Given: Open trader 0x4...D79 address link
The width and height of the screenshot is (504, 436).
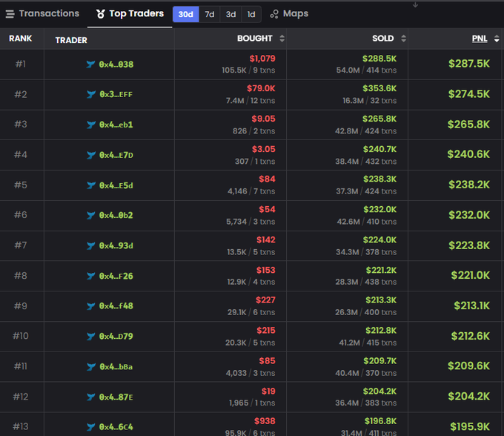Looking at the screenshot, I should tap(116, 337).
